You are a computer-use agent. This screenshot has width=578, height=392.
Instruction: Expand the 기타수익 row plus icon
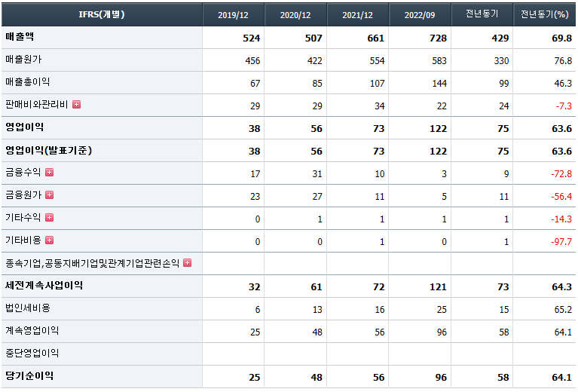point(50,218)
